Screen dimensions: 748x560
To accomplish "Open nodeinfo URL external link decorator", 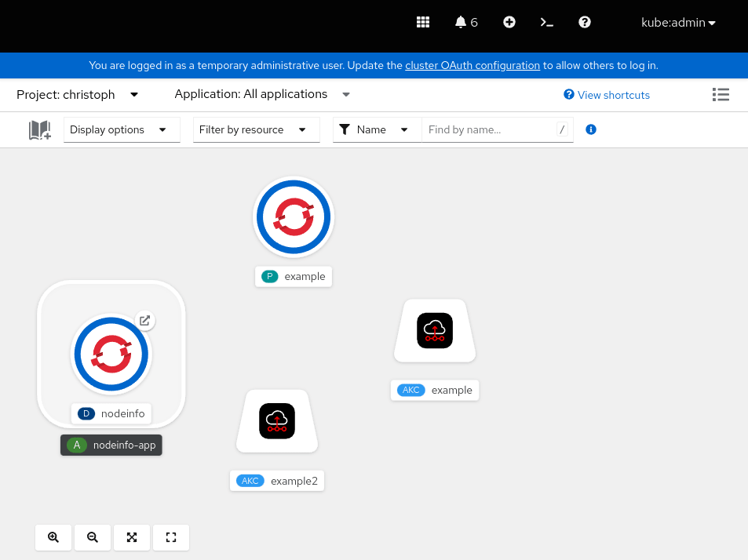I will pos(145,320).
